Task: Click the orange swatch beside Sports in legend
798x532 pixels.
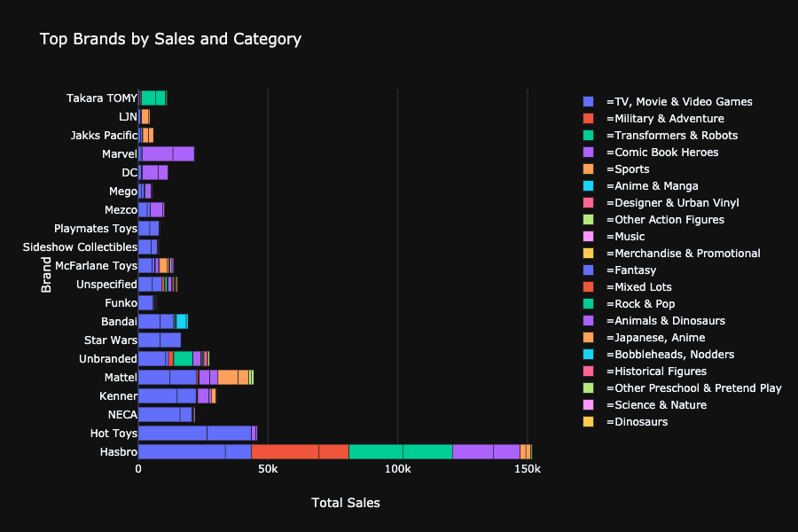Action: [x=589, y=169]
